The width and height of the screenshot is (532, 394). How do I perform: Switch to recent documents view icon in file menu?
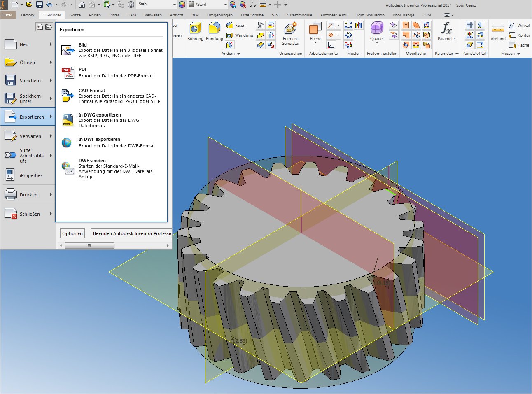pyautogui.click(x=40, y=27)
